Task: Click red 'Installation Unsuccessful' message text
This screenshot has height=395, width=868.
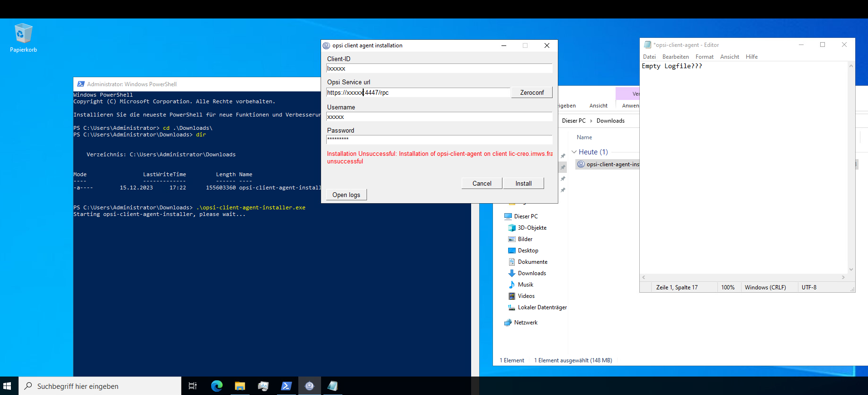Action: [440, 158]
